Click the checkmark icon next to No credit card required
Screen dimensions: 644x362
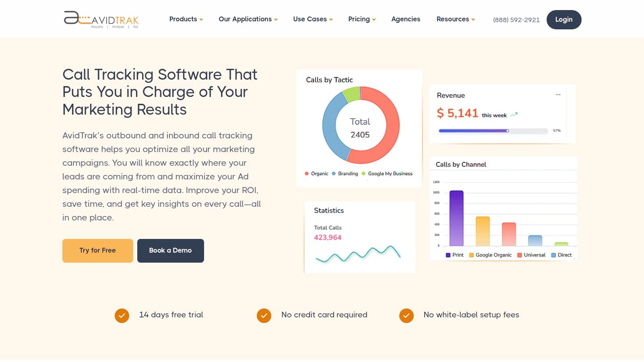(264, 316)
